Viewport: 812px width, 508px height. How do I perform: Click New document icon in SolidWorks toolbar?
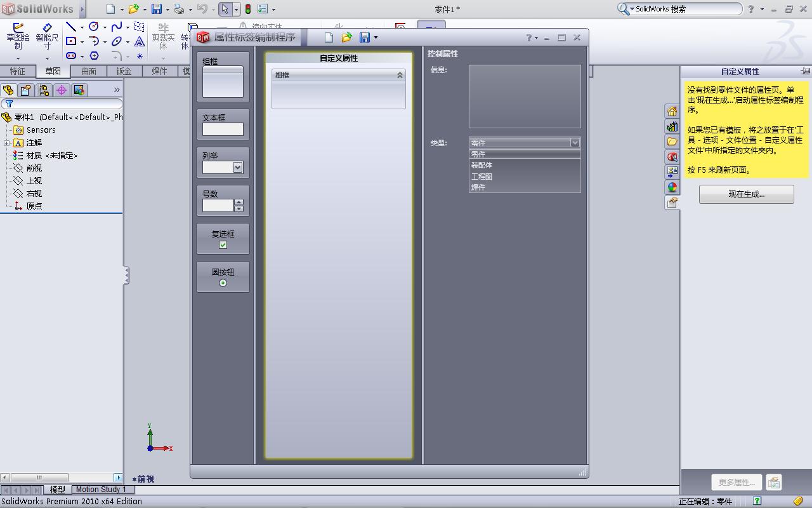(x=110, y=9)
